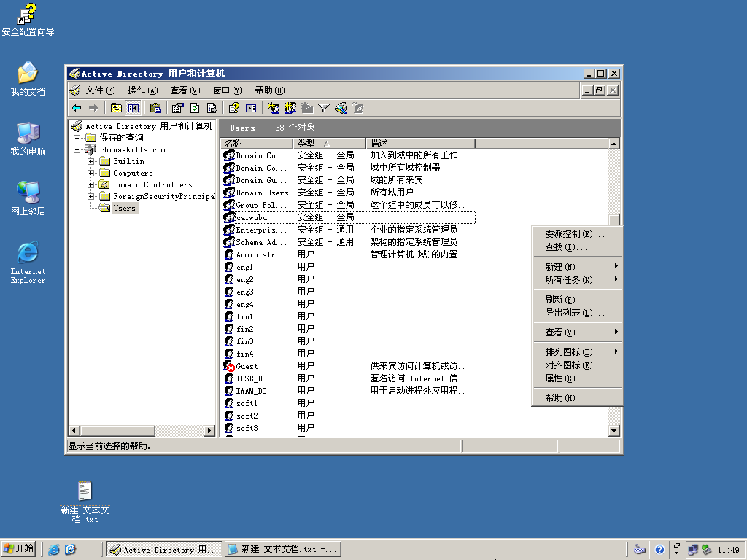
Task: Click the user list's vertical scrollbar thumb
Action: coord(614,220)
